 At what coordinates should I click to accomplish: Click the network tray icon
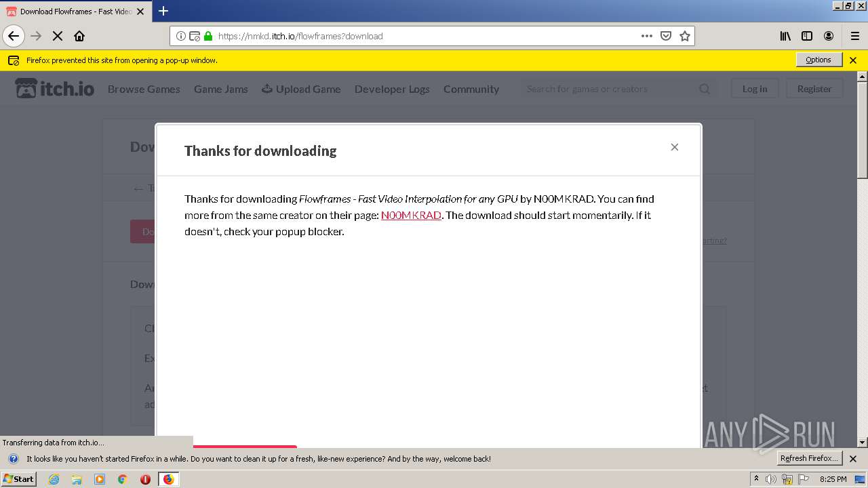click(x=787, y=479)
